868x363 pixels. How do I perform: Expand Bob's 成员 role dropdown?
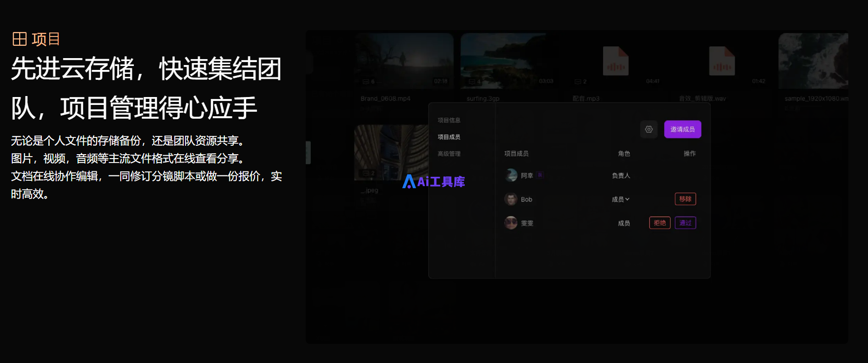[620, 199]
